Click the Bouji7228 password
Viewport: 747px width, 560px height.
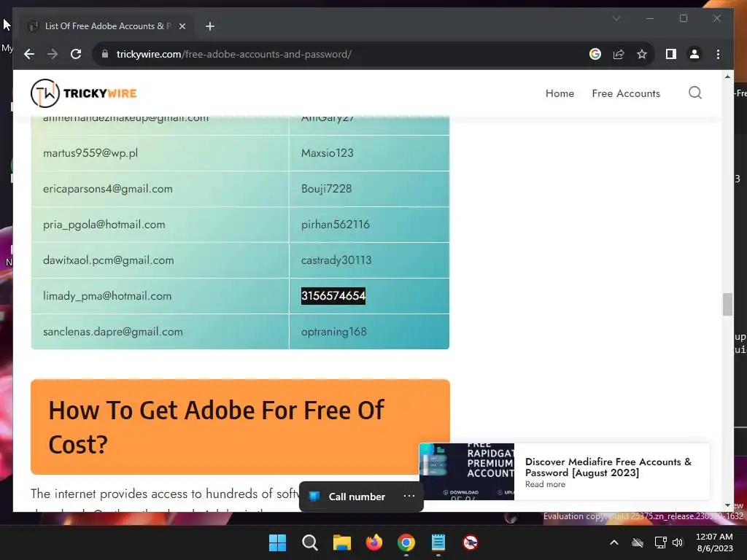(326, 189)
